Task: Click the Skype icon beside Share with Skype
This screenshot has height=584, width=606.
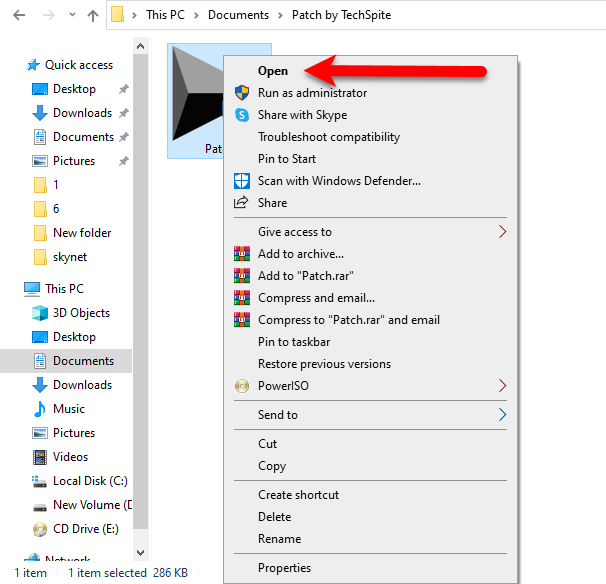Action: [x=241, y=115]
